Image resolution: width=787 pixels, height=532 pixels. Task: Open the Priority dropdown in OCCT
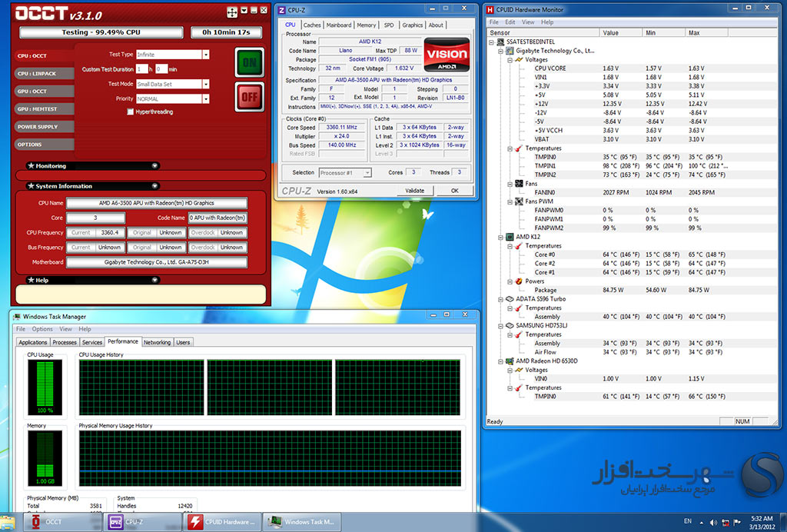206,99
